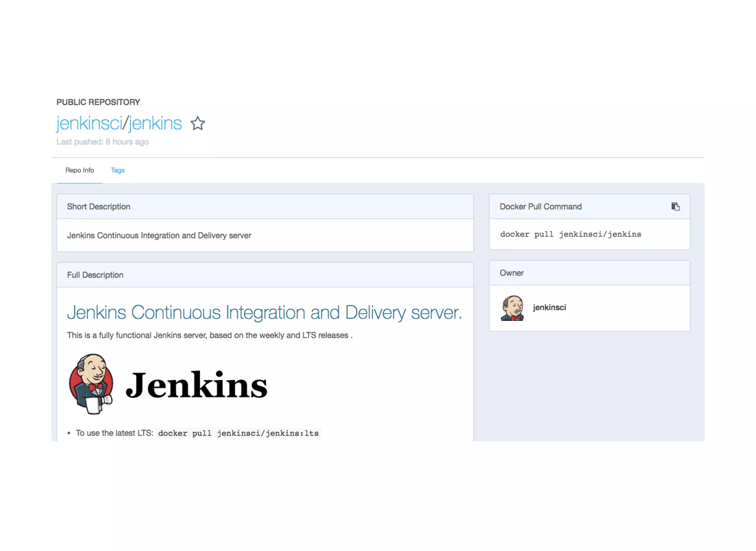
Task: Switch to the Tags tab
Action: coord(117,170)
